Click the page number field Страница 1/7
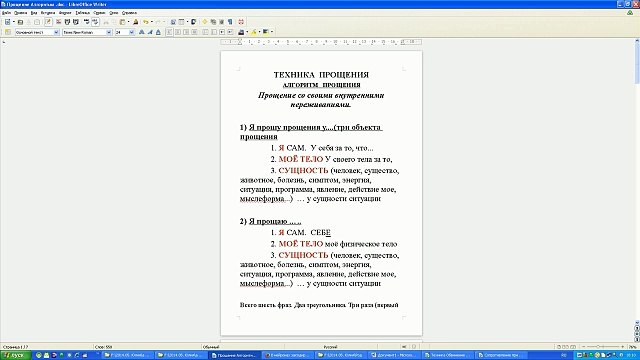 16,347
